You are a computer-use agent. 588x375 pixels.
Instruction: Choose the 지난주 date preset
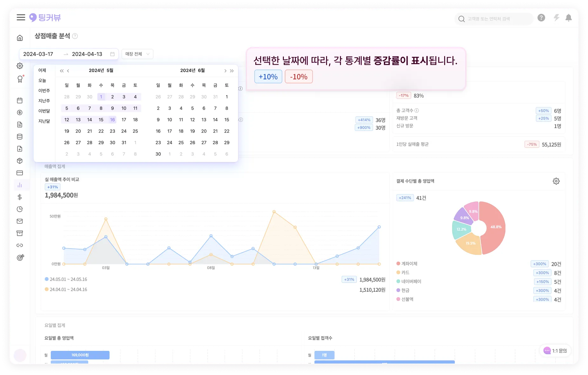pyautogui.click(x=44, y=101)
